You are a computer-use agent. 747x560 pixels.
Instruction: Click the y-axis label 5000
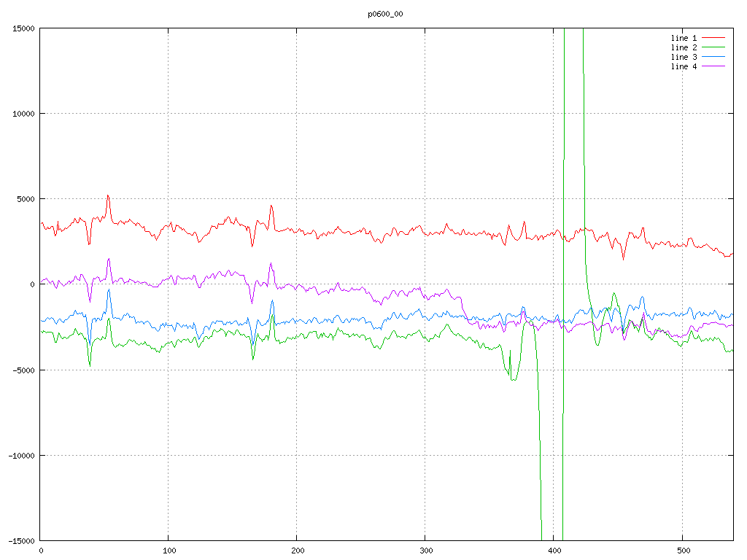pyautogui.click(x=26, y=199)
